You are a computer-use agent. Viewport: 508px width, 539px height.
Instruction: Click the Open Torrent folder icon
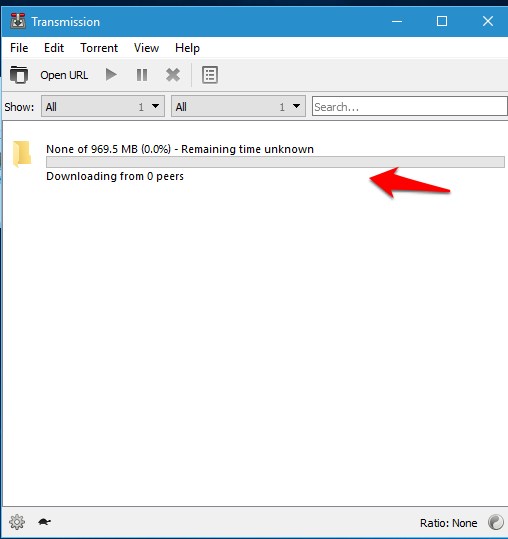click(x=19, y=75)
